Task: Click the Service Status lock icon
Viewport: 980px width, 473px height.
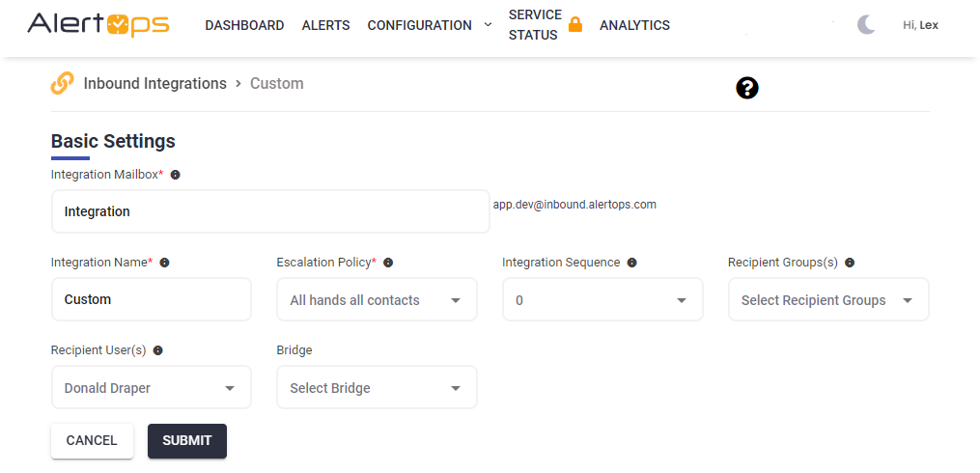Action: (575, 25)
